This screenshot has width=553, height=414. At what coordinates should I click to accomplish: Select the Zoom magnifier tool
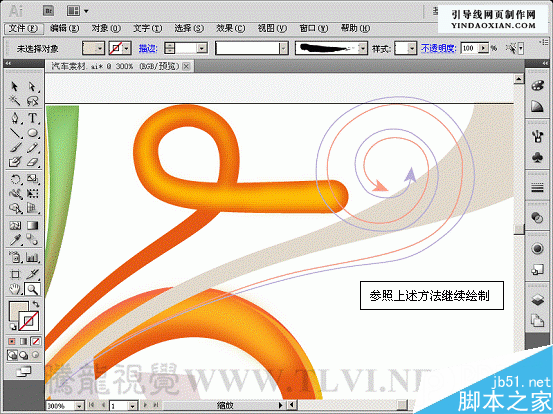(x=32, y=290)
